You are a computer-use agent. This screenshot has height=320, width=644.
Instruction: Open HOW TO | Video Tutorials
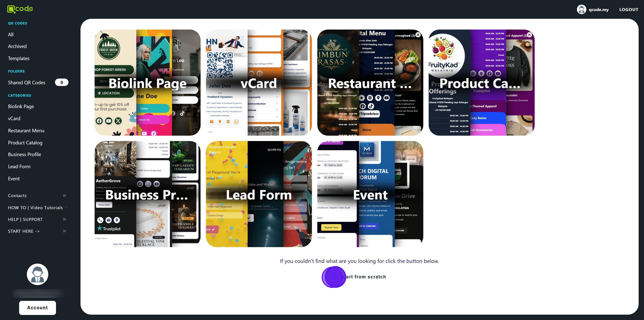click(x=35, y=208)
